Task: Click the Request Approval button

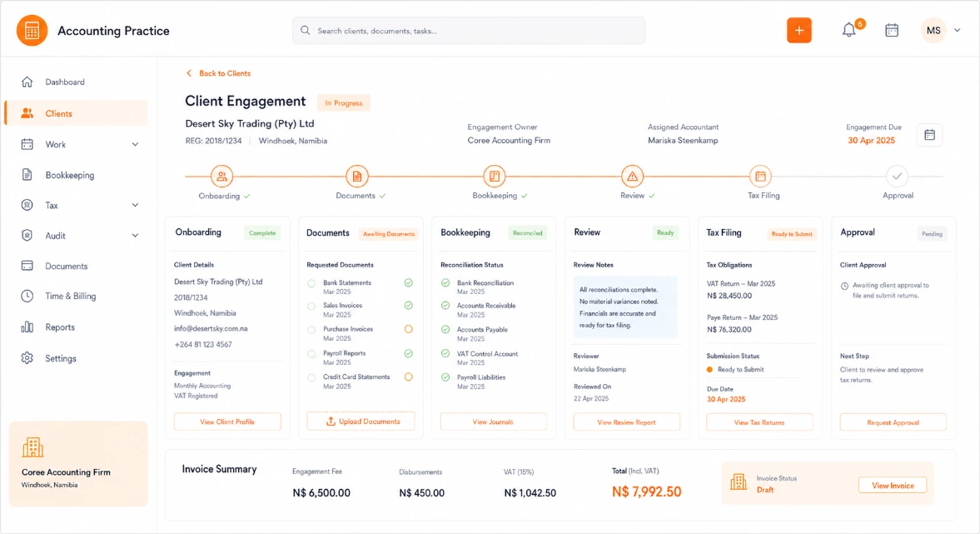Action: point(893,422)
